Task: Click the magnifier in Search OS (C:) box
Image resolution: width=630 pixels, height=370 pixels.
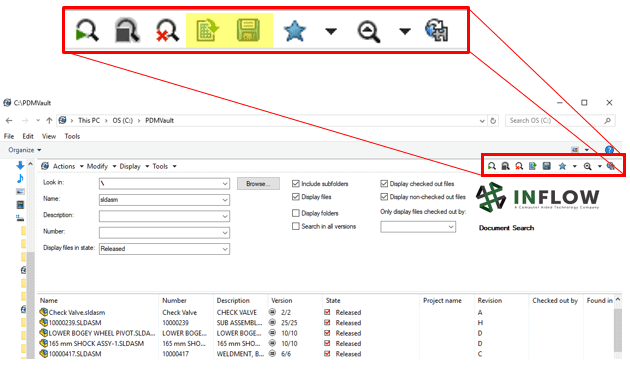Action: (608, 121)
